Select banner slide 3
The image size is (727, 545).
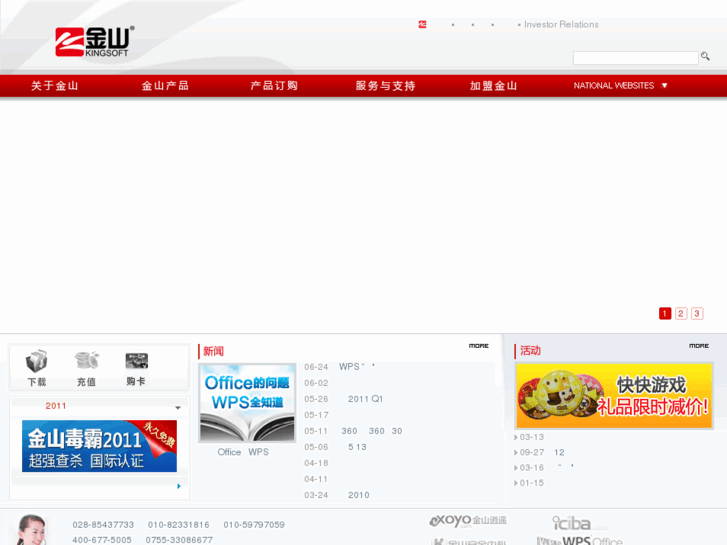click(x=697, y=314)
